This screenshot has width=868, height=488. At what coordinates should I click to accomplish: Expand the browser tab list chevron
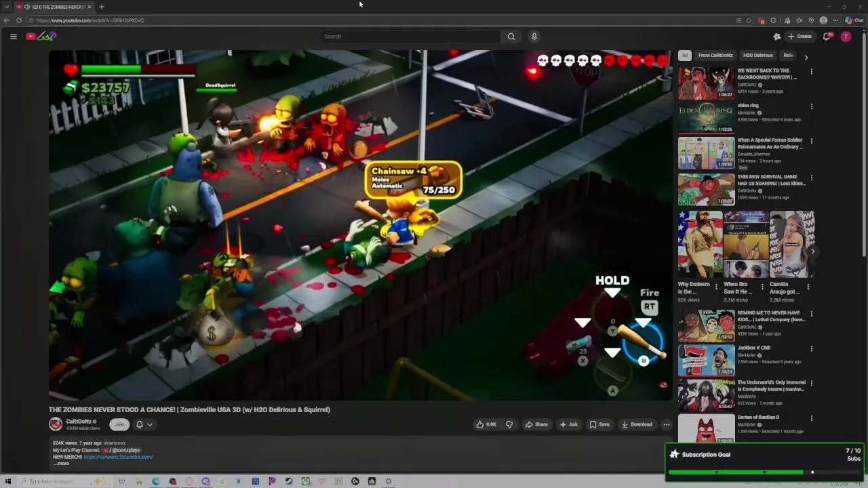click(6, 7)
